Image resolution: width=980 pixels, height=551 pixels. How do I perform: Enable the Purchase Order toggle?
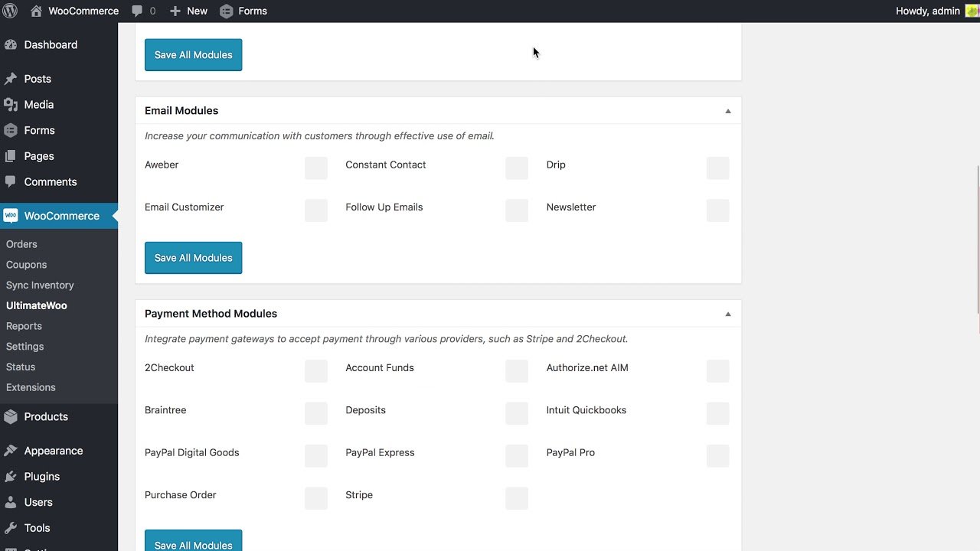click(316, 498)
